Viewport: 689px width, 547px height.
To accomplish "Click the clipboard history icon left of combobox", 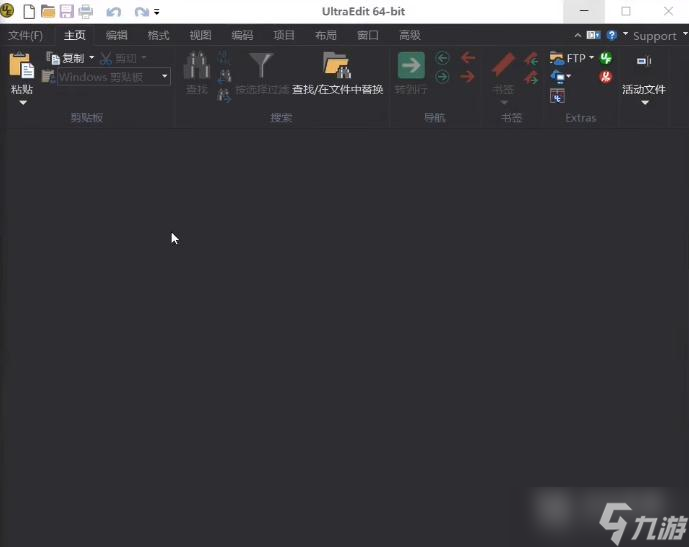I will coord(48,77).
